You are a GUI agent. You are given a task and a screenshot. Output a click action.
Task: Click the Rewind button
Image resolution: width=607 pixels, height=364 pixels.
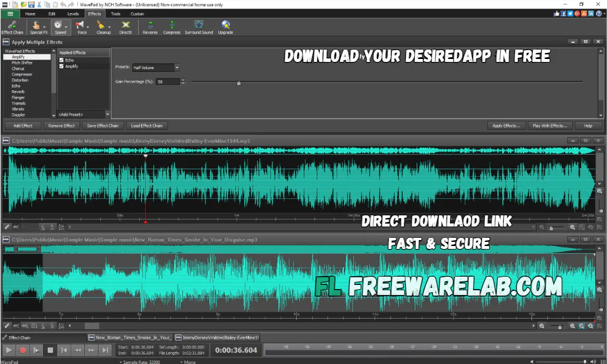(78, 350)
